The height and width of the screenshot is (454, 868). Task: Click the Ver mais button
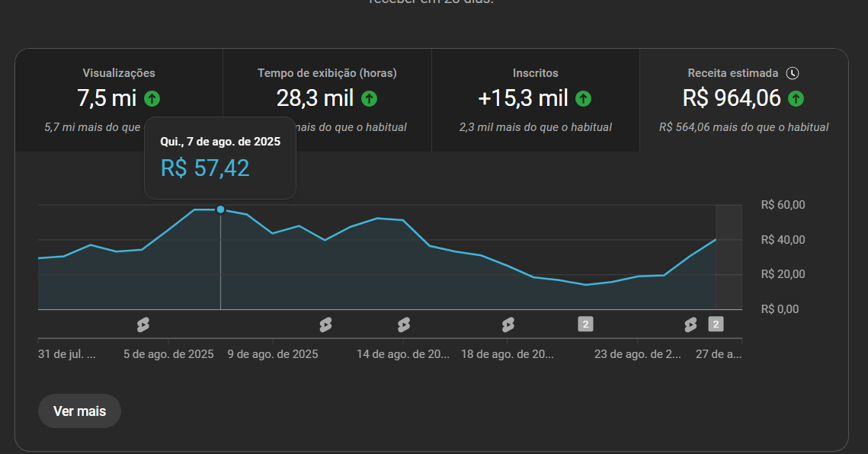click(x=80, y=411)
